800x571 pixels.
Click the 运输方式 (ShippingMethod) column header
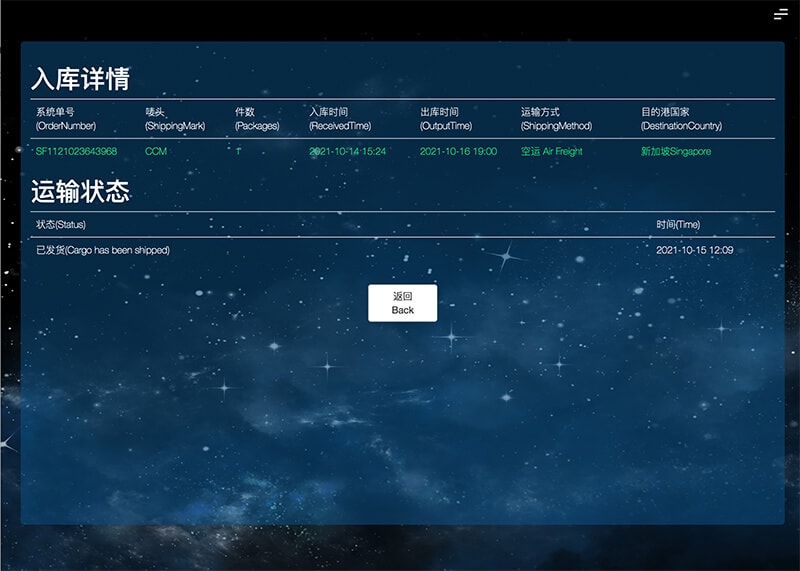tap(557, 119)
